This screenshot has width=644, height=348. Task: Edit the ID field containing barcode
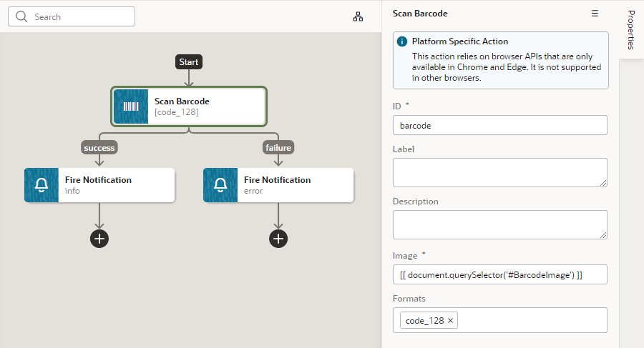(499, 125)
